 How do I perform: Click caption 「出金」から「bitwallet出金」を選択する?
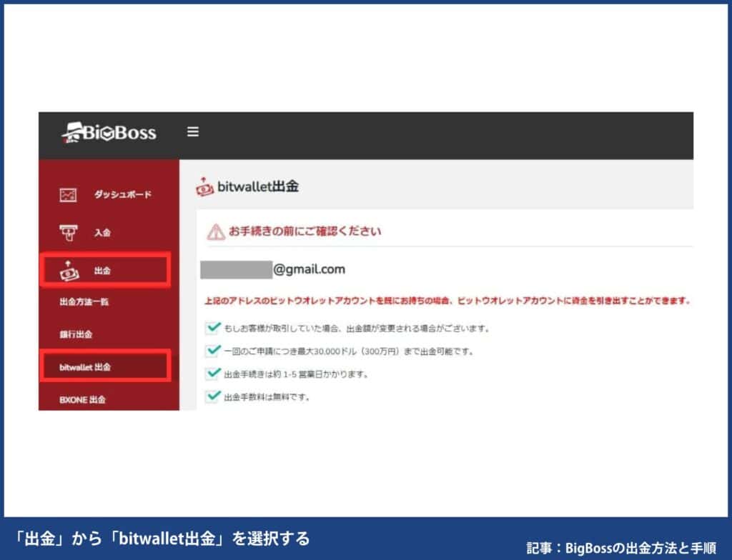point(161,539)
